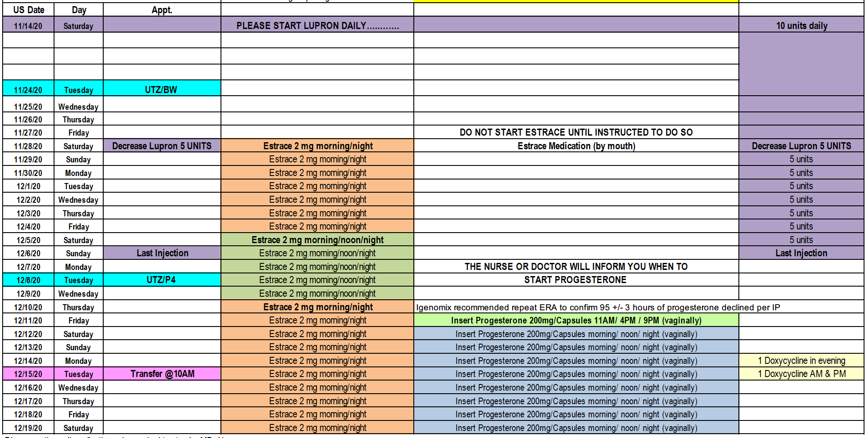Click Last Injection in the Appt. column
Viewport: 868px width, 438px height.
pyautogui.click(x=162, y=253)
